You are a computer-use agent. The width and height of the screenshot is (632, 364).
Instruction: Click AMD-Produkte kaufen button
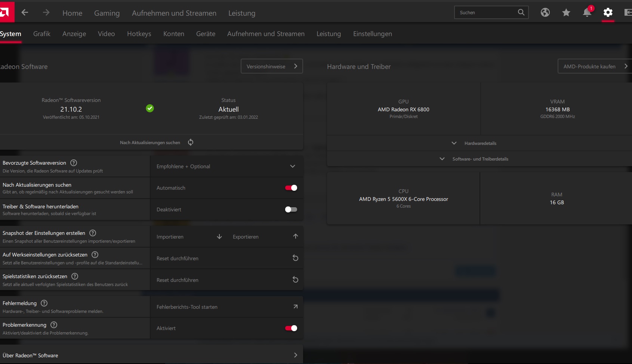[x=595, y=66]
